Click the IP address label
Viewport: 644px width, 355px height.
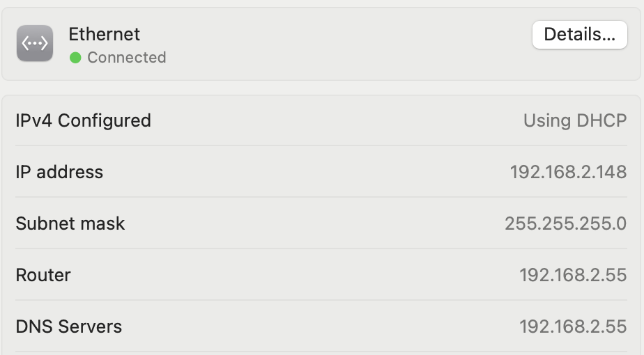tap(59, 172)
